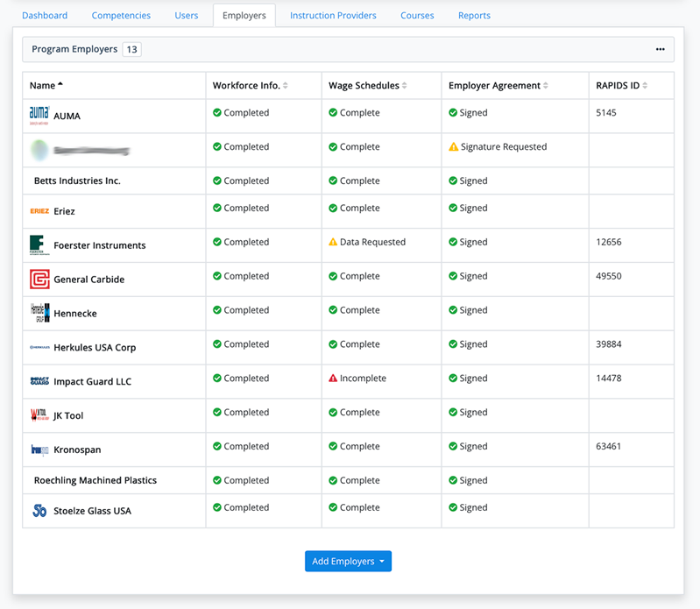Click RAPIDS ID 39884

tap(609, 344)
